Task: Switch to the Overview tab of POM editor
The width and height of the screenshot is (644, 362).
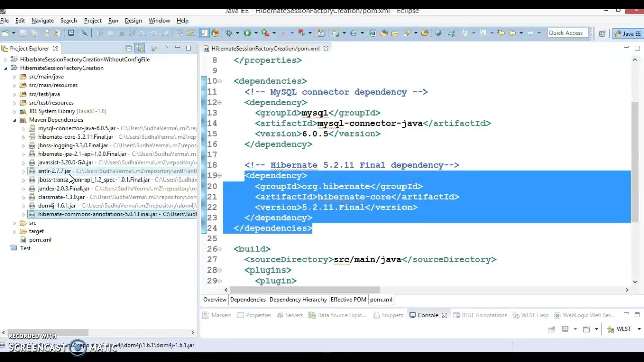Action: 215,300
